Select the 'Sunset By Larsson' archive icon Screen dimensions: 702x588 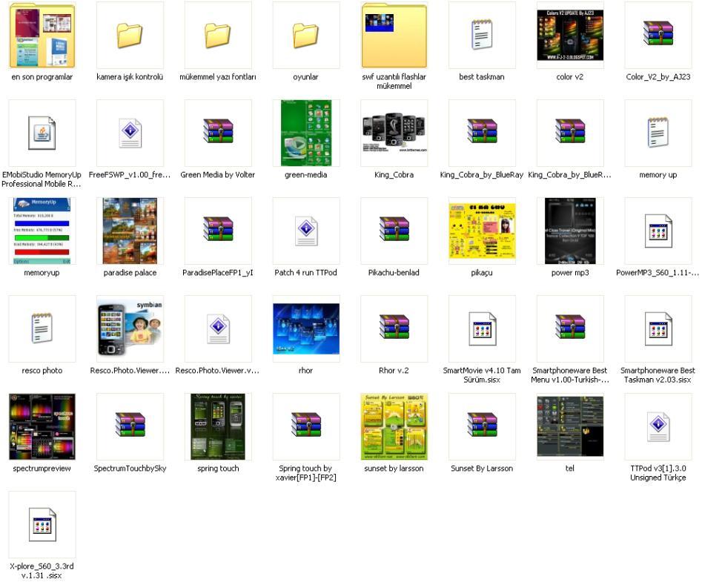pos(482,425)
